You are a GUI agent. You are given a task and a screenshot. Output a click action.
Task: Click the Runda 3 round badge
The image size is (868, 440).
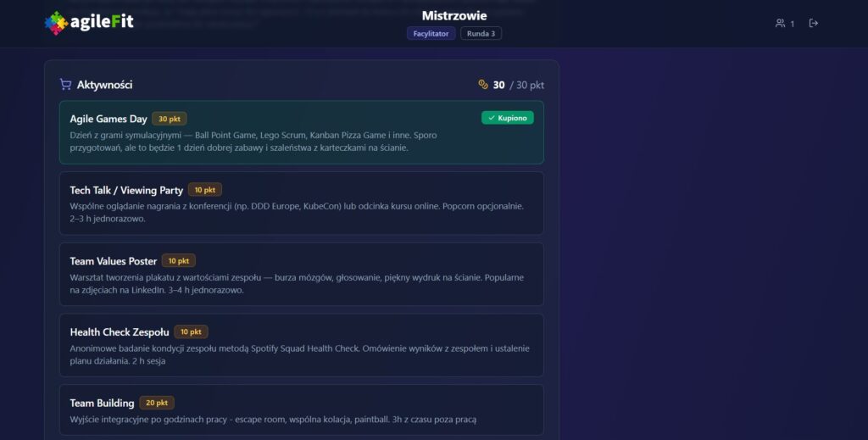click(x=481, y=34)
